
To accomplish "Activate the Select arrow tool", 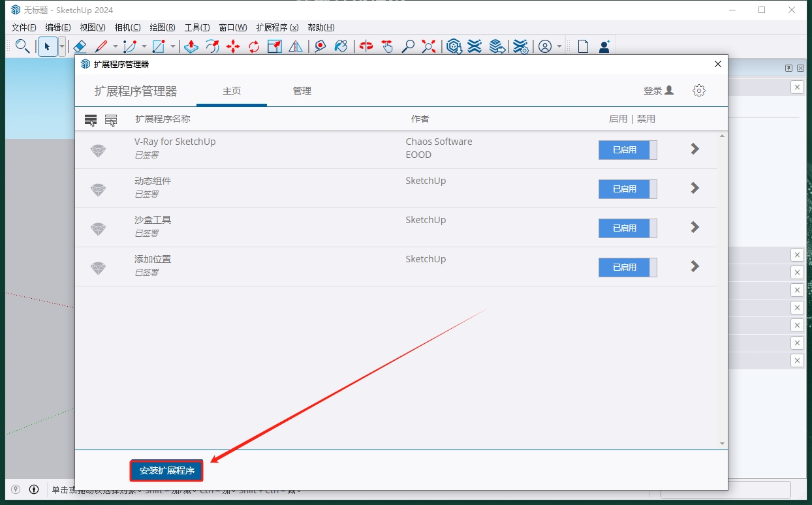I will pos(48,46).
